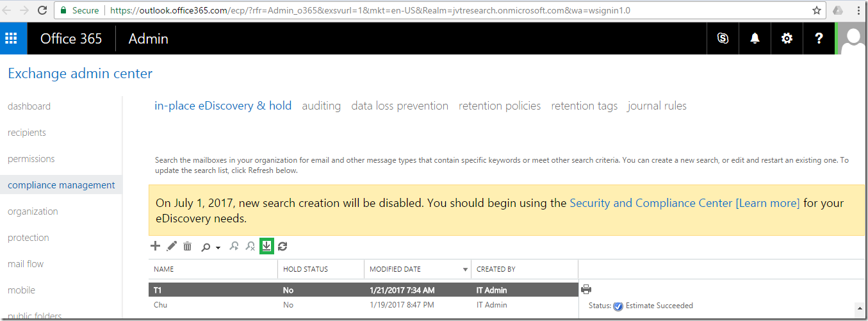
Task: Add a new eDiscovery search with the plus icon
Action: 155,246
